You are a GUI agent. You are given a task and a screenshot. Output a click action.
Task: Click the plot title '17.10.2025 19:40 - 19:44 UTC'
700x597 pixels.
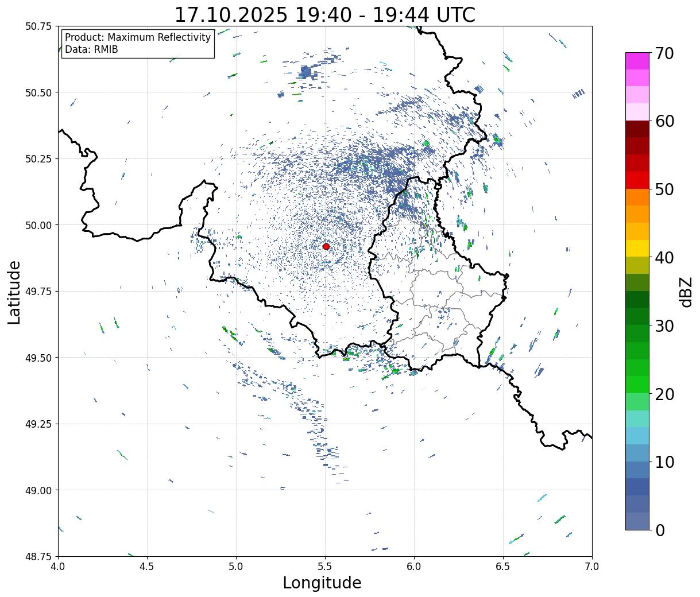tap(325, 14)
